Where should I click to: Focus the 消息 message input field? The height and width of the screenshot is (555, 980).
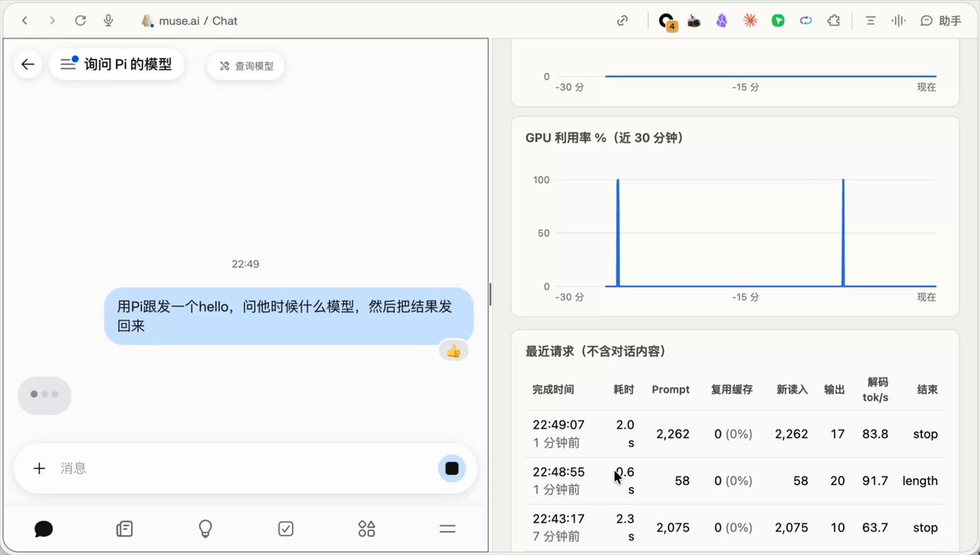[243, 468]
